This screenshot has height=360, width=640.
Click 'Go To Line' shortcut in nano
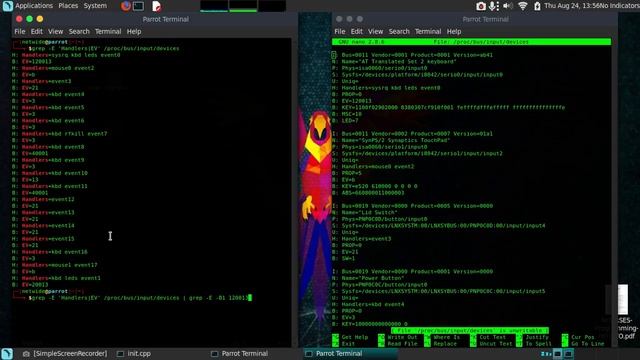click(583, 344)
